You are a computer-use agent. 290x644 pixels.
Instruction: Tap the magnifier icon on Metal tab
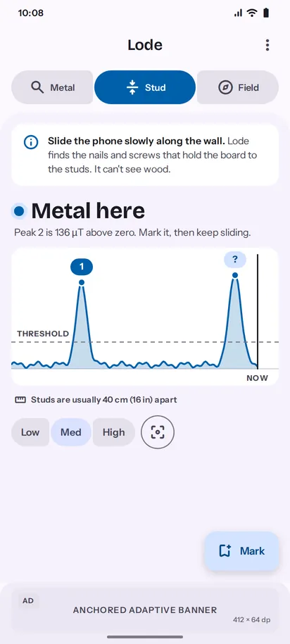pos(37,87)
